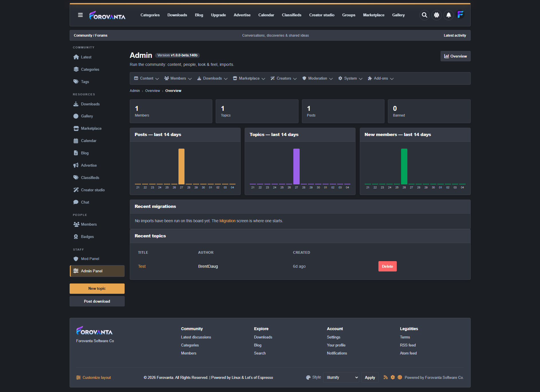Screen dimensions: 540x392
Task: Click the RSS feed icon in footer
Action: (x=386, y=377)
